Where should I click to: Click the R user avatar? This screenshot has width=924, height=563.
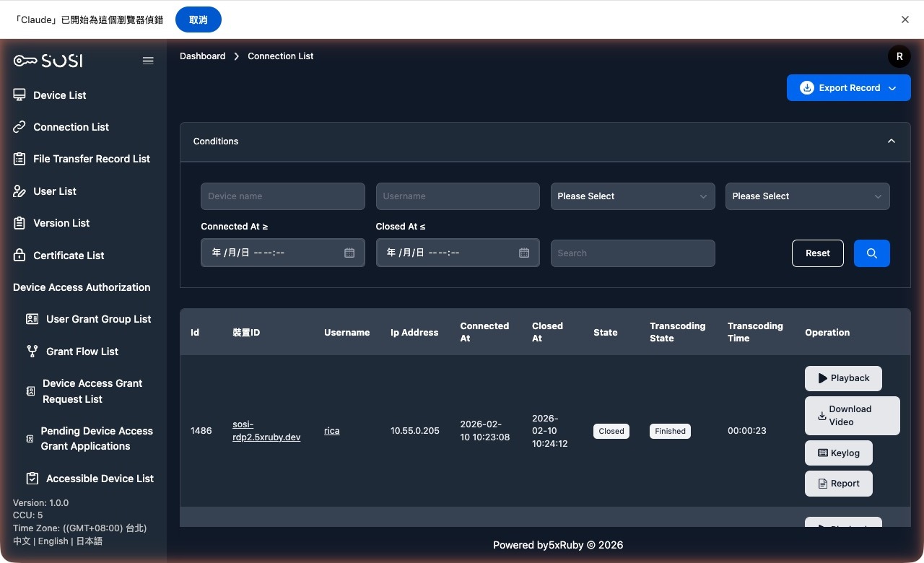tap(899, 56)
